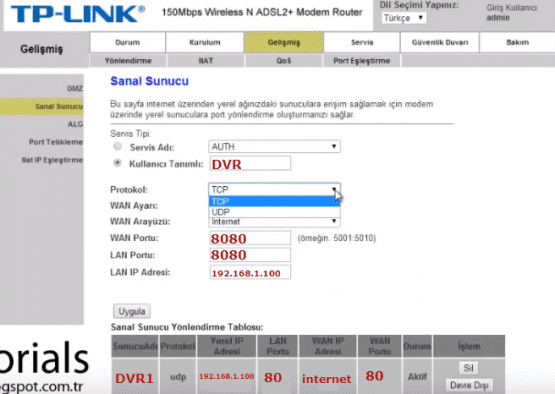Click the LAN IP Adresi input field
The width and height of the screenshot is (555, 394).
point(250,273)
